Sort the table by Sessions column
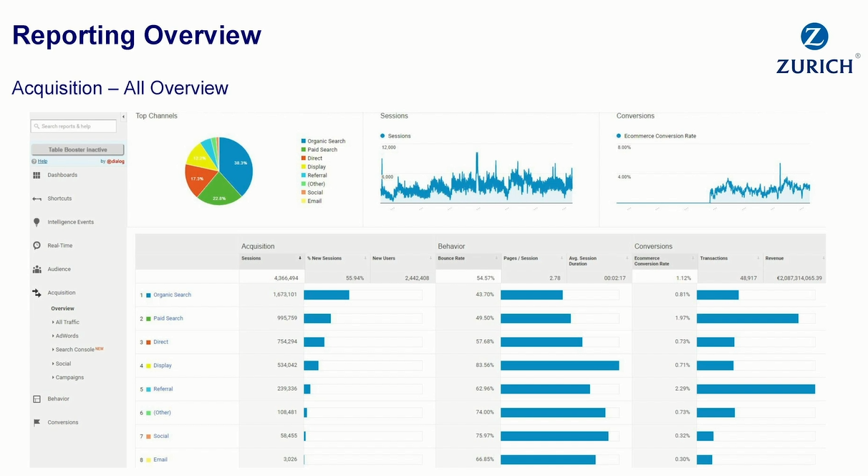868x476 pixels. 251,258
